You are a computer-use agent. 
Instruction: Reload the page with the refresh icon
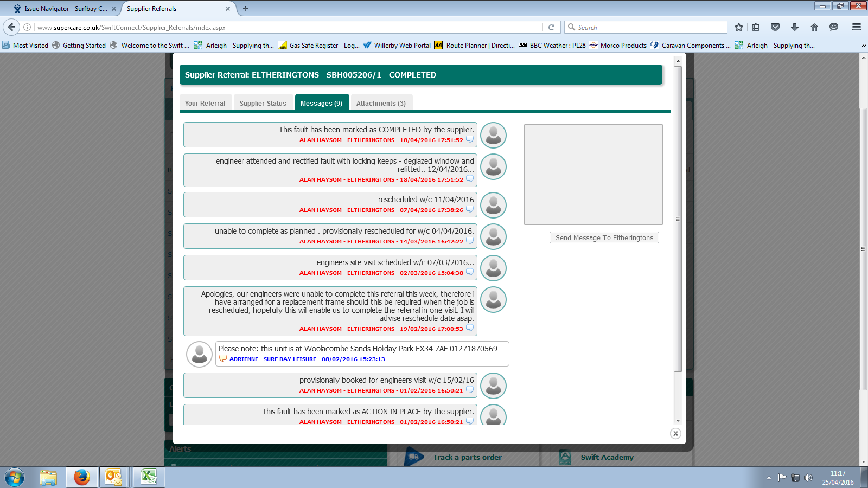551,27
